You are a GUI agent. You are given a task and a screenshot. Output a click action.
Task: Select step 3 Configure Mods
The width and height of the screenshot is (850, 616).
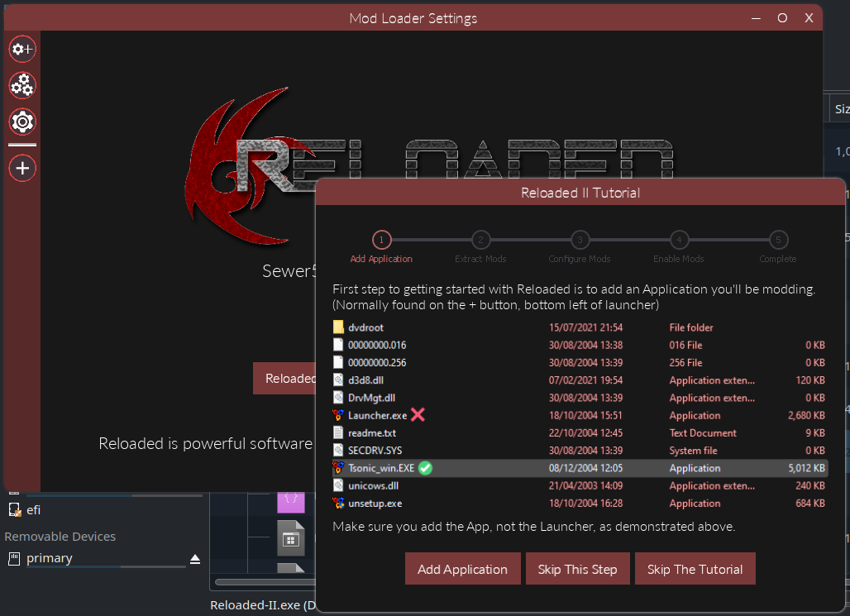(x=580, y=247)
